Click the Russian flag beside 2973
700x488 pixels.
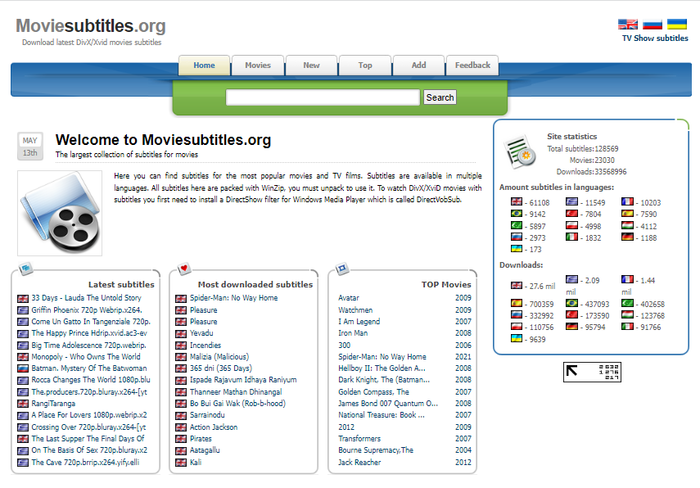tap(517, 237)
